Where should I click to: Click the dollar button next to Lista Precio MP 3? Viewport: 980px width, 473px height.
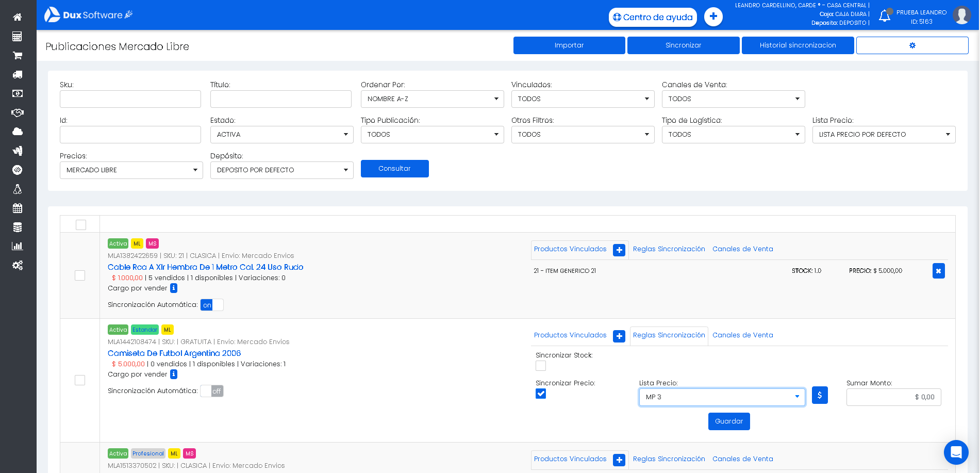point(820,395)
